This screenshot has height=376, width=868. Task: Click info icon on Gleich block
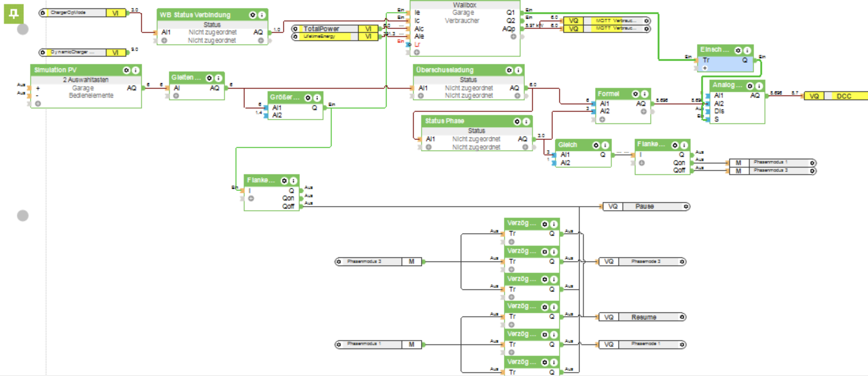click(x=605, y=145)
